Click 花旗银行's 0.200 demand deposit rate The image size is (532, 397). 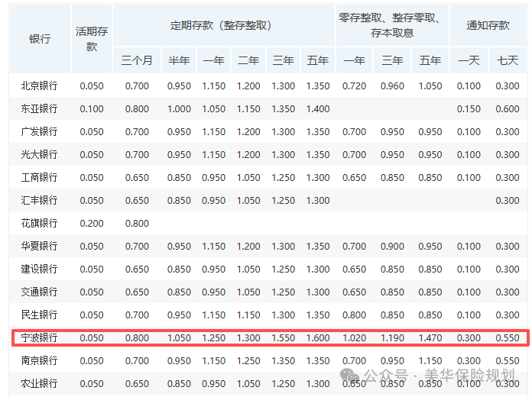pyautogui.click(x=92, y=224)
